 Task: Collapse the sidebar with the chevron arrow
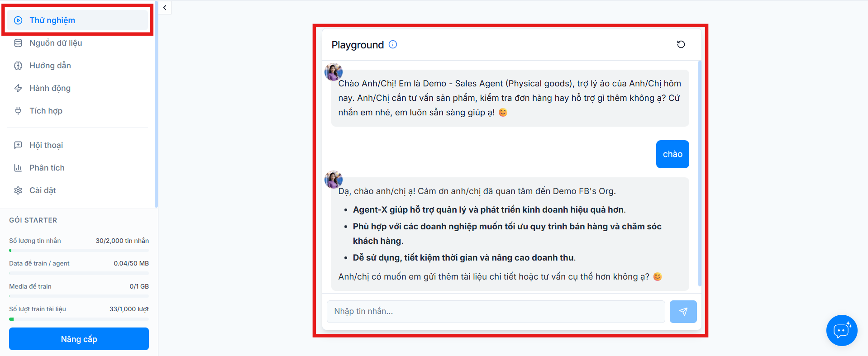click(x=165, y=8)
